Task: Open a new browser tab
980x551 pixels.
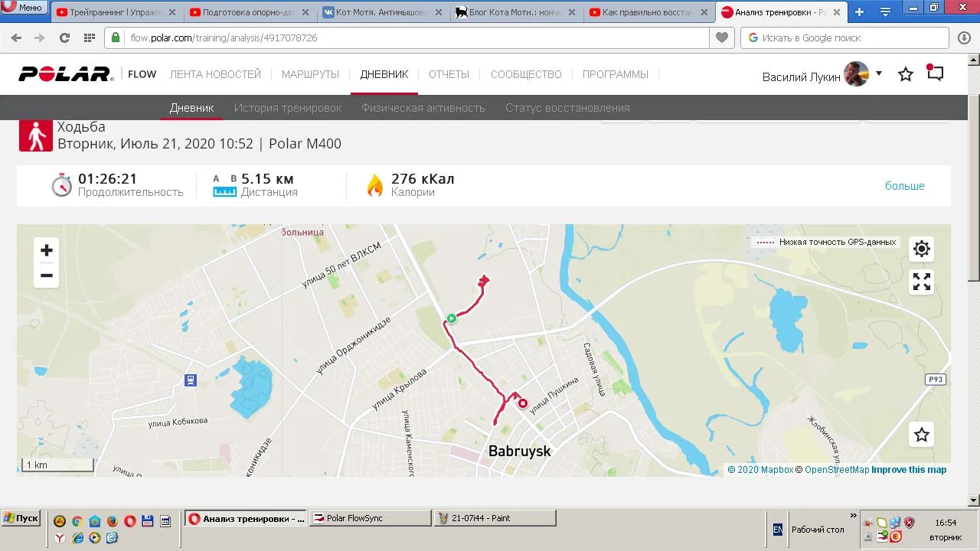Action: [859, 12]
